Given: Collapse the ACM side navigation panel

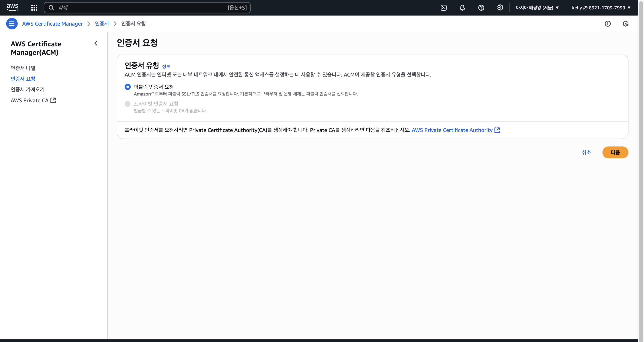Looking at the screenshot, I should (x=96, y=43).
